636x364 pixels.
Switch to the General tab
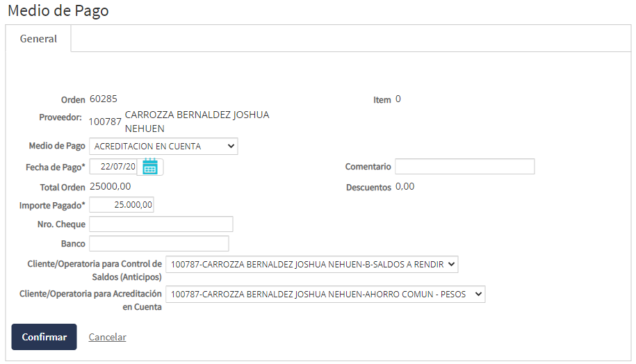[x=38, y=39]
